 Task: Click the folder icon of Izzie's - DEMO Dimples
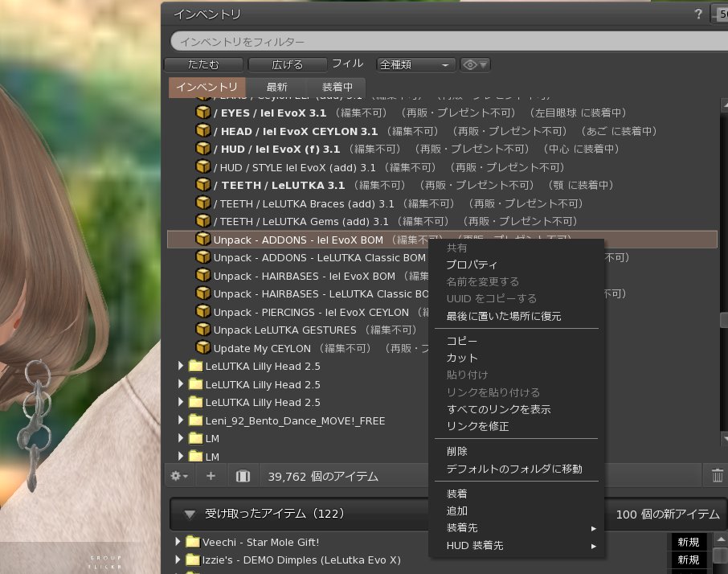tap(193, 560)
